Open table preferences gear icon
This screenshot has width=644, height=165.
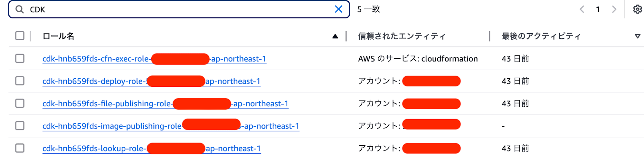tap(638, 9)
